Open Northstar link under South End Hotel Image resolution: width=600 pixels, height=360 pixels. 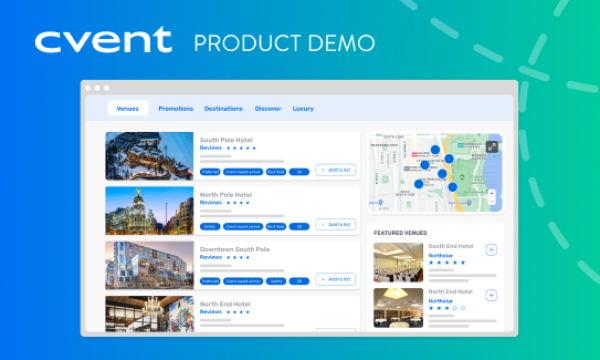[x=440, y=256]
